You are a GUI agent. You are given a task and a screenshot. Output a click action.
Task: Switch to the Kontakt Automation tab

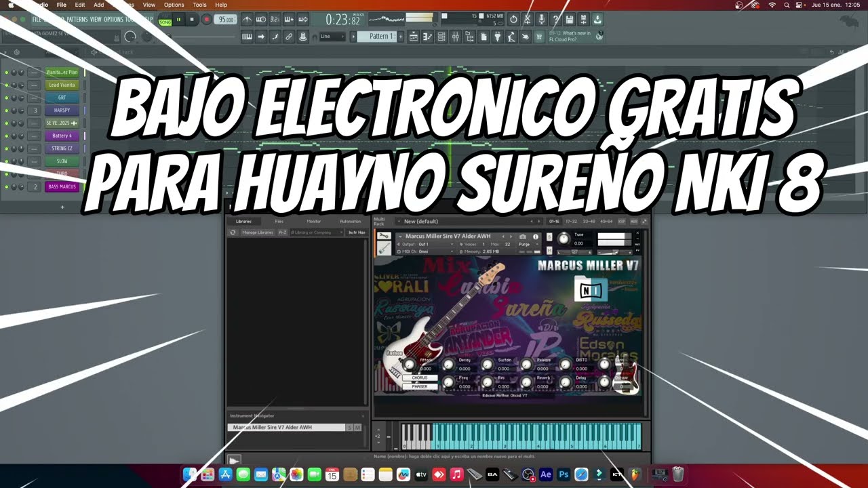coord(350,222)
